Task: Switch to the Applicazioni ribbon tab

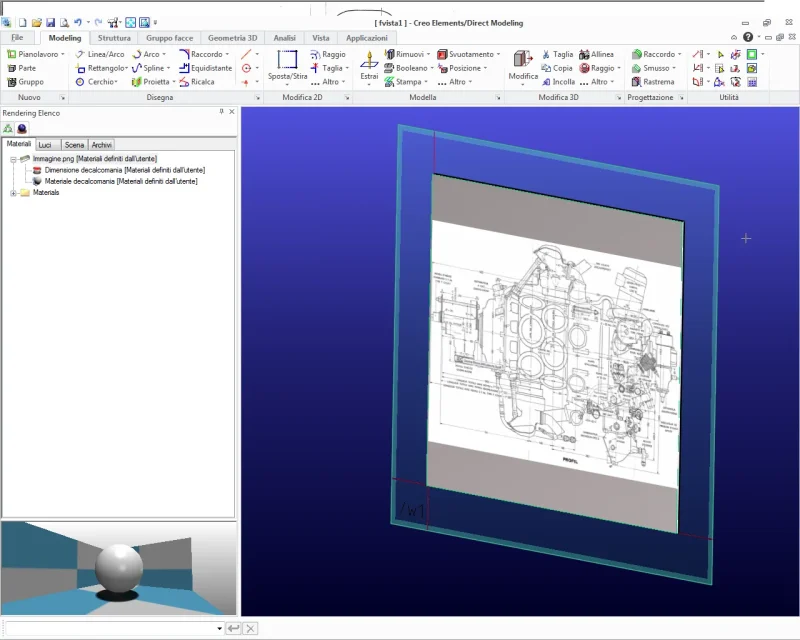Action: point(367,38)
